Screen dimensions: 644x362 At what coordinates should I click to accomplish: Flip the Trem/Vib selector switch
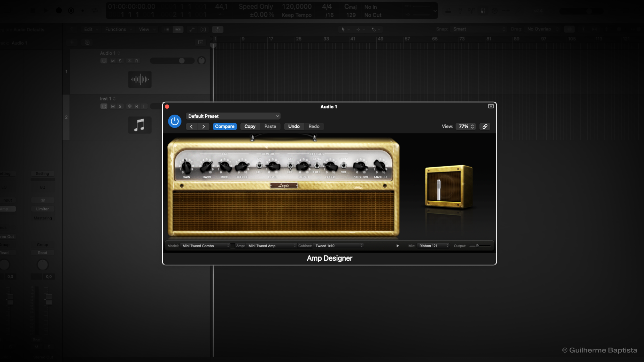(343, 165)
